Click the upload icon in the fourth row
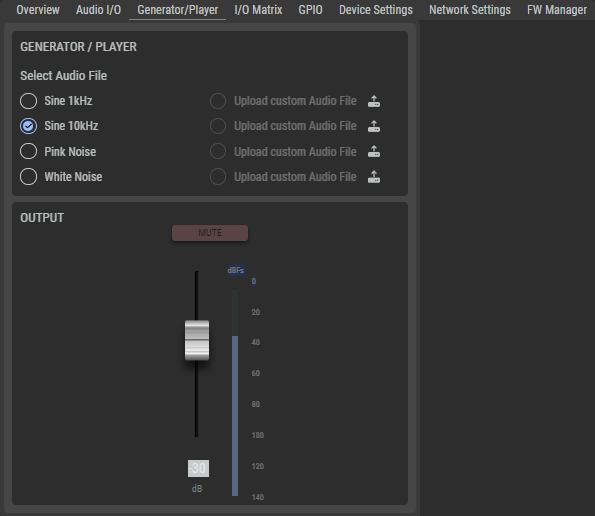595x516 pixels. pyautogui.click(x=374, y=177)
